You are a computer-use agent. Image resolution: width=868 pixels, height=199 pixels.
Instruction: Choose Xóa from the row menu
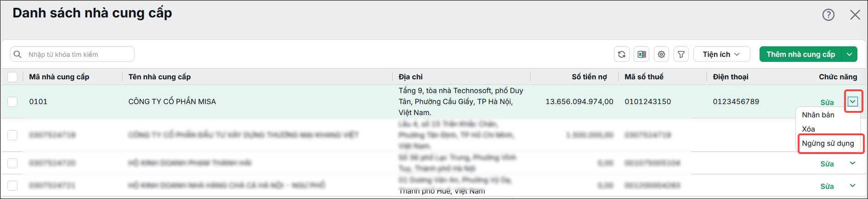click(x=808, y=129)
